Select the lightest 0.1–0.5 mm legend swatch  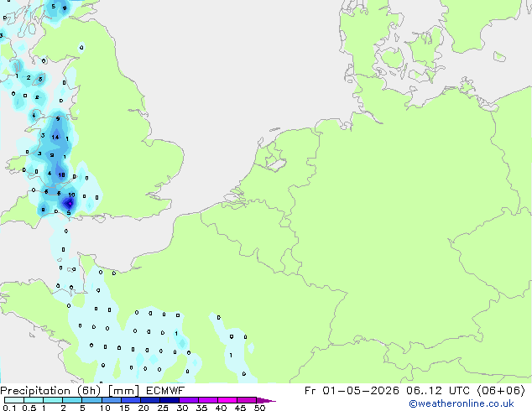pyautogui.click(x=14, y=400)
